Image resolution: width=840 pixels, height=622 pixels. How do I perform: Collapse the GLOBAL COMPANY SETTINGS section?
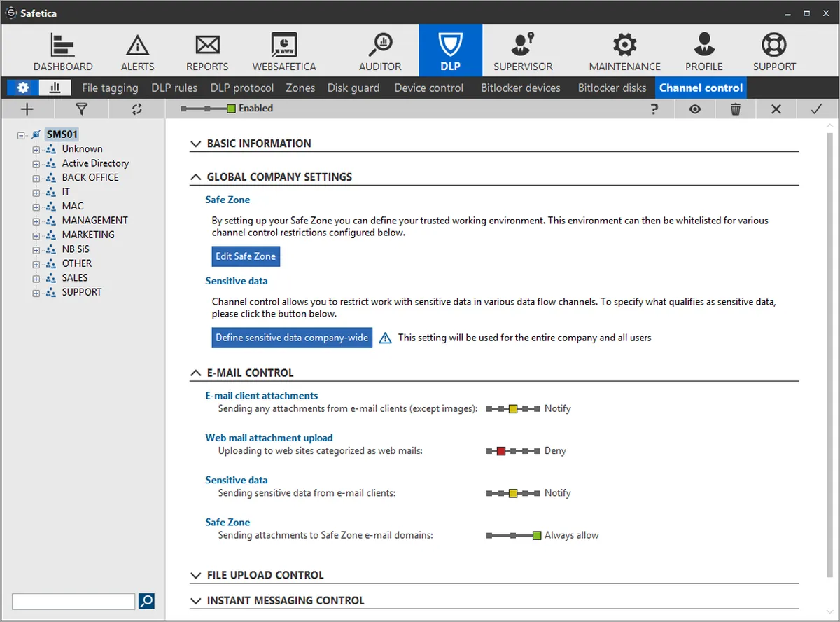click(x=195, y=177)
